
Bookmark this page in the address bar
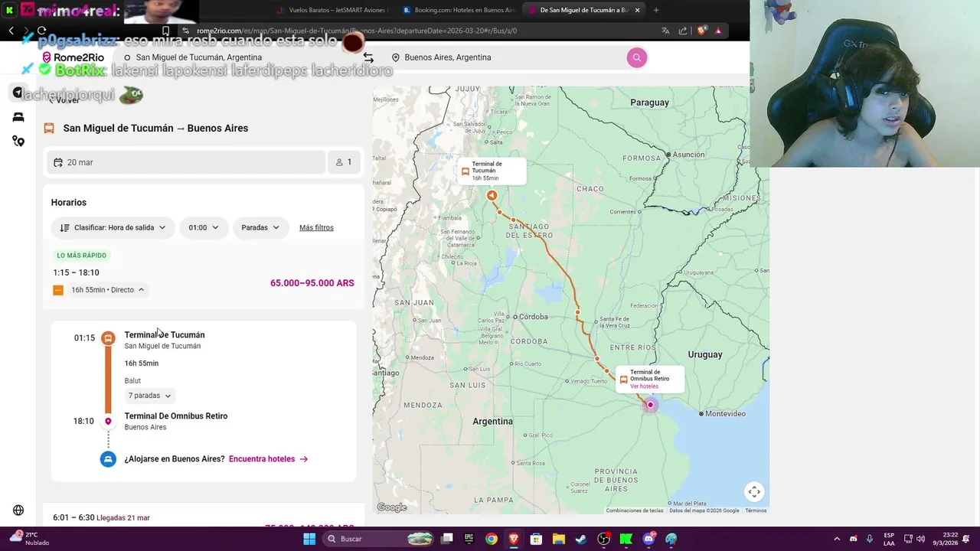coord(165,31)
